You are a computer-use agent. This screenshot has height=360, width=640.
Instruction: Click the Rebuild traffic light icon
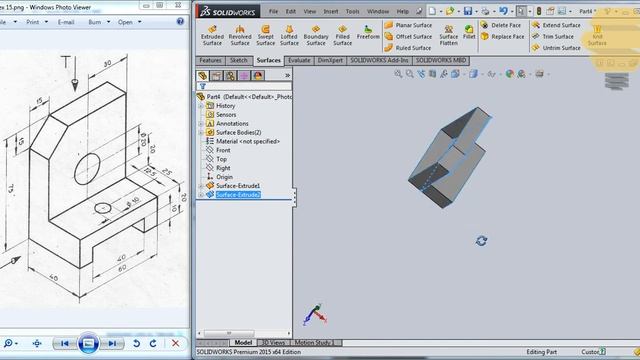click(x=539, y=11)
